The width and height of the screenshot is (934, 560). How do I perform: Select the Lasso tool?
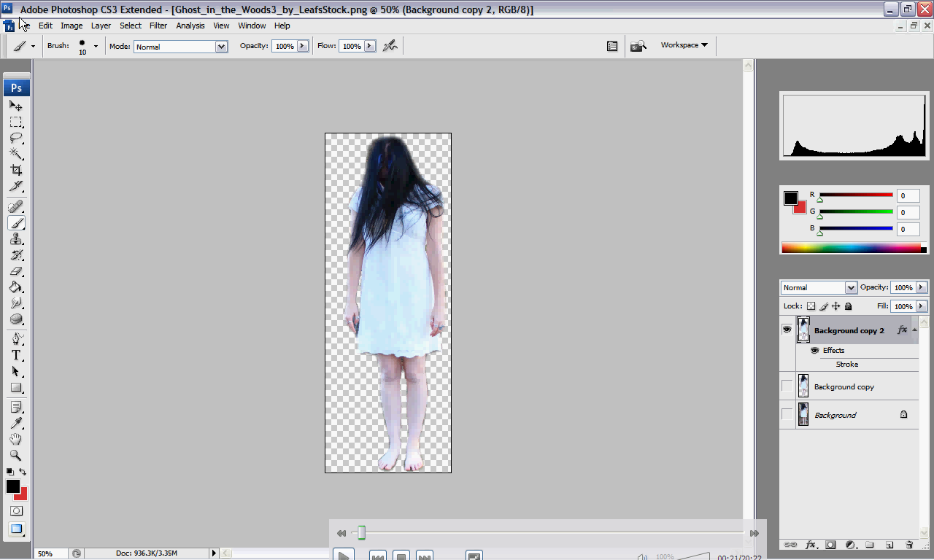tap(16, 138)
